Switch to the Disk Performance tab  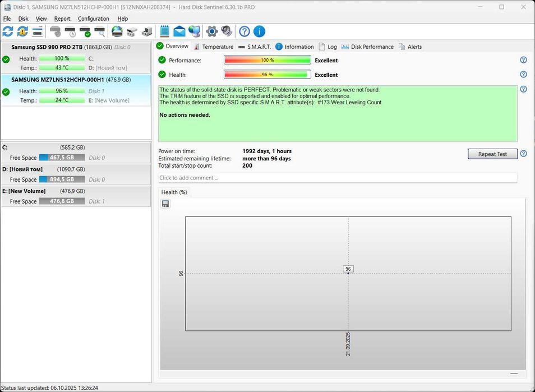click(x=367, y=47)
